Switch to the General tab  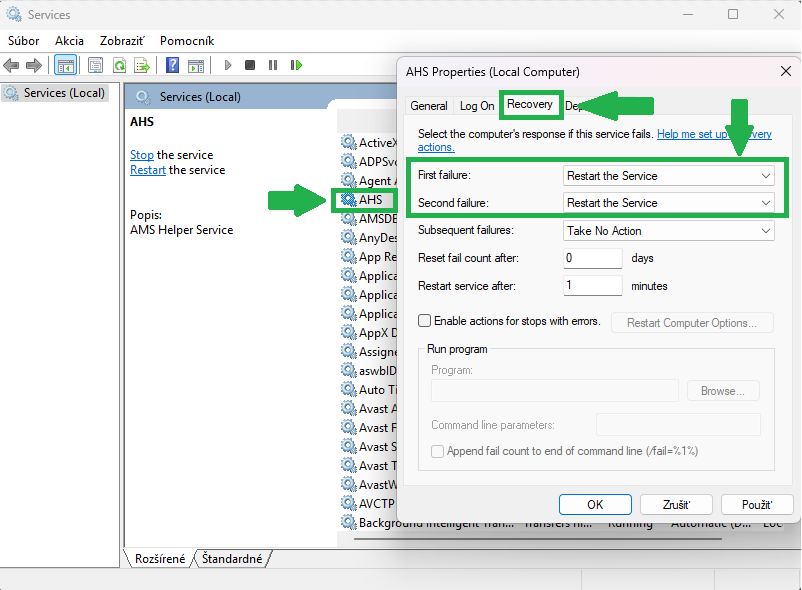coord(429,106)
